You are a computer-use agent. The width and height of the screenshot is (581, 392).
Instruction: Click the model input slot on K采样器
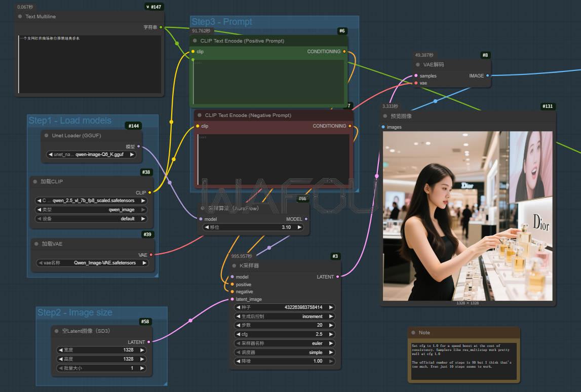click(233, 277)
